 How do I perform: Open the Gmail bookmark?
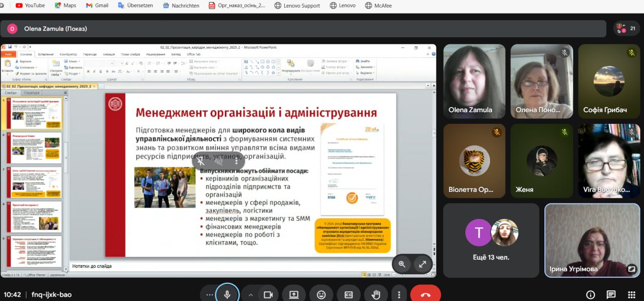point(97,6)
